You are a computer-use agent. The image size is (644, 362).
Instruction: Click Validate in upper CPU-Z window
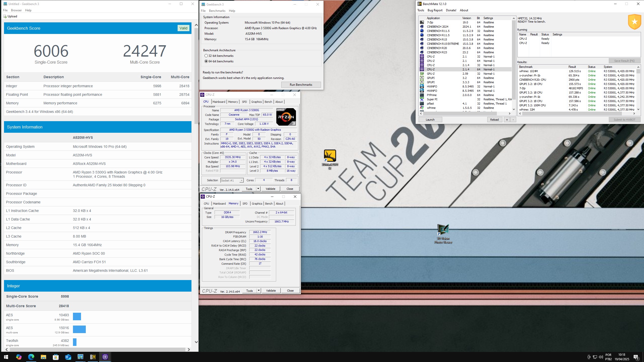point(270,189)
